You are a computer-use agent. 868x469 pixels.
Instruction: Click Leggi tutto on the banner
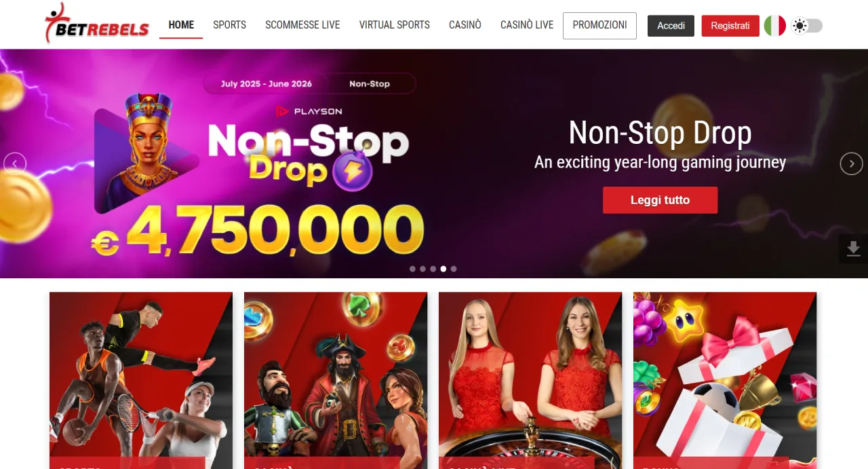click(660, 200)
